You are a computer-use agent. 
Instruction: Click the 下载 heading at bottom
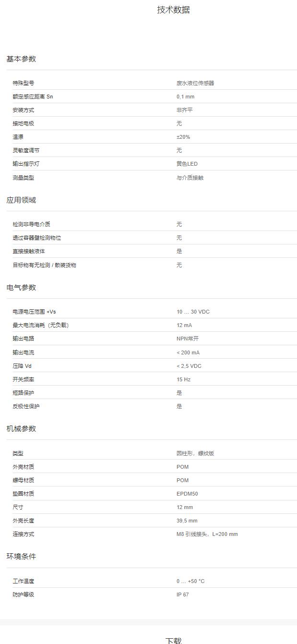(173, 640)
